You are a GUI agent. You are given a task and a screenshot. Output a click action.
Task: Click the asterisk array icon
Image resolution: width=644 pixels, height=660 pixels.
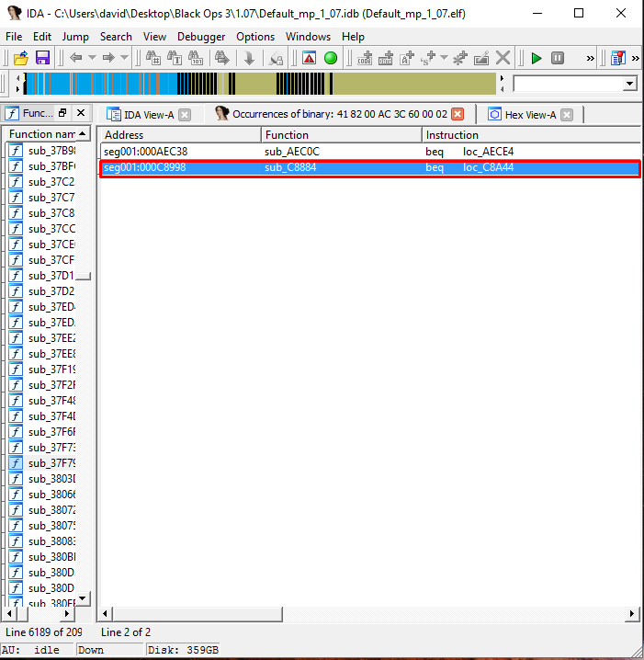point(460,58)
